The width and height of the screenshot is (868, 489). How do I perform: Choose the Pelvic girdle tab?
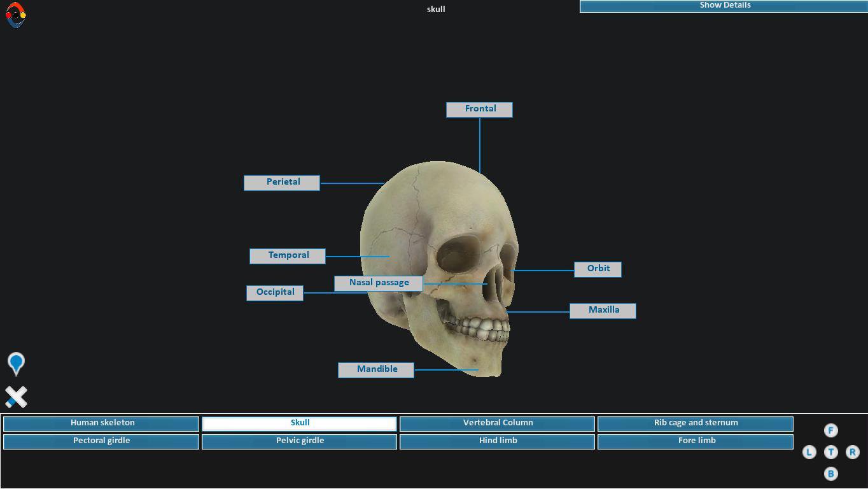tap(299, 441)
